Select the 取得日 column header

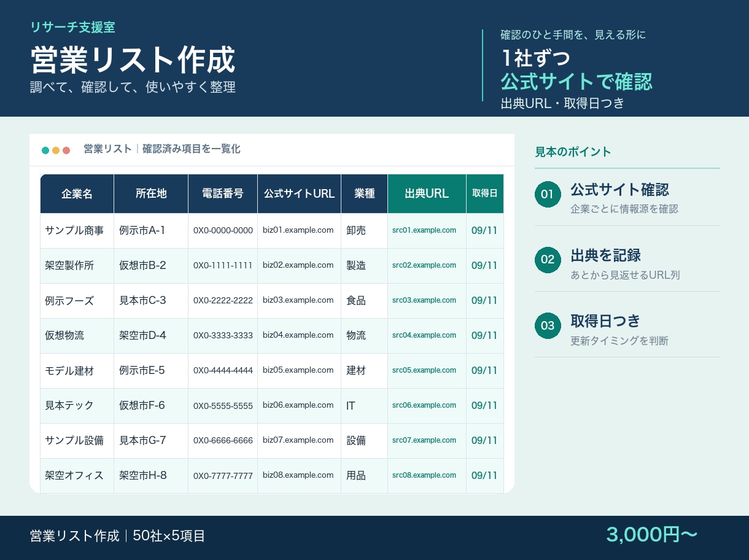[x=485, y=194]
